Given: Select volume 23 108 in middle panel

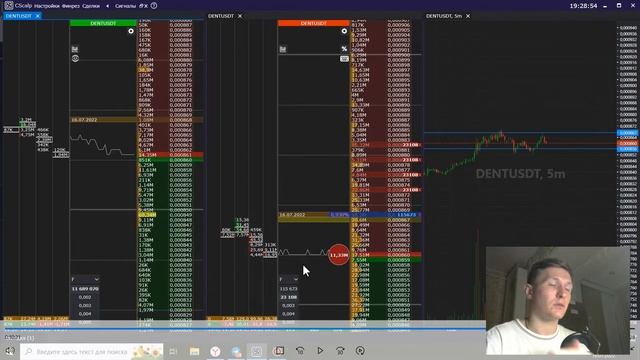Looking at the screenshot, I should pyautogui.click(x=289, y=297).
